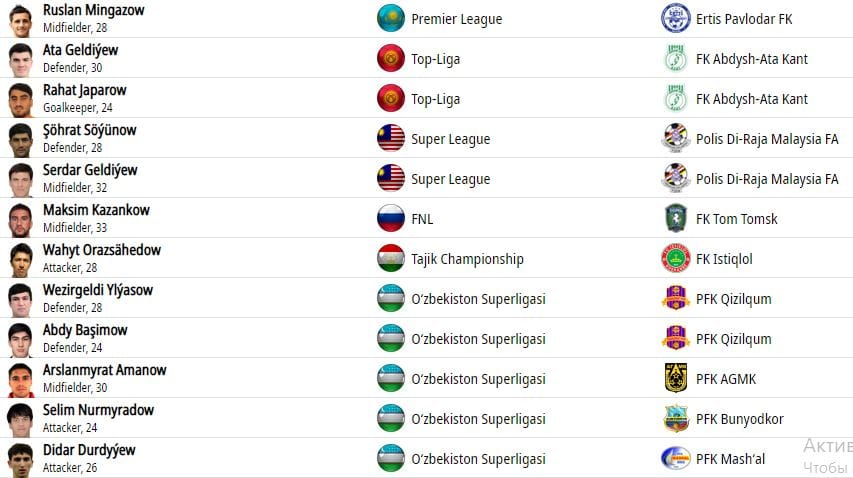853x478 pixels.
Task: Click Malaysia flag in Şöhrat Söýünow's row
Action: click(390, 138)
